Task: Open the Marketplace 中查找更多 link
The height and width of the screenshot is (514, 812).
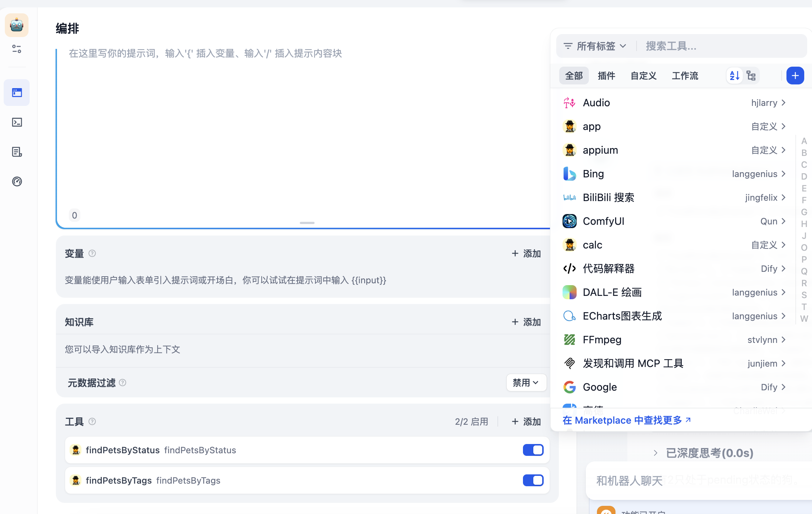Action: click(626, 420)
